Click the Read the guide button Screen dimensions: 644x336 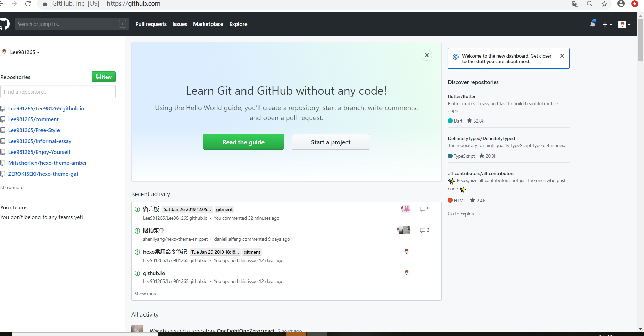[x=243, y=142]
